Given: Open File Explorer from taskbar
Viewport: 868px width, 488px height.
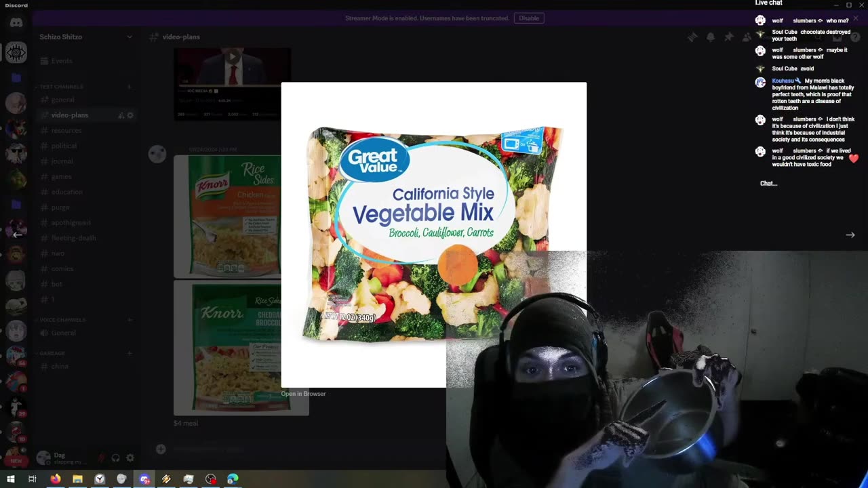Looking at the screenshot, I should [77, 479].
